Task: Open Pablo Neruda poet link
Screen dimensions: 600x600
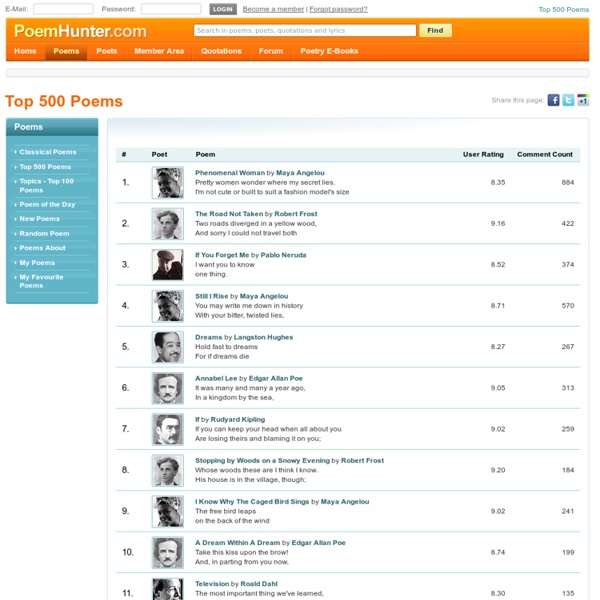Action: pos(283,255)
